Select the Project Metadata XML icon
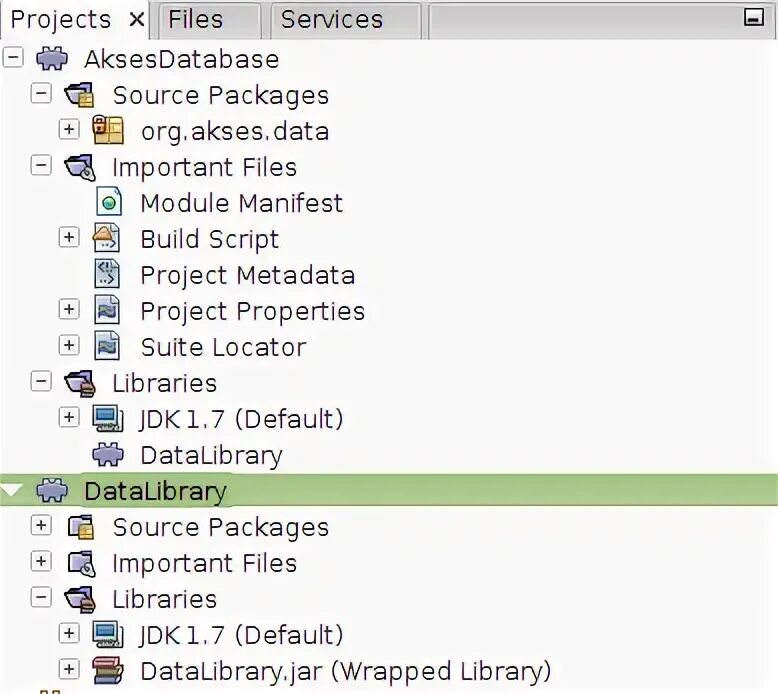The image size is (778, 694). [x=107, y=274]
